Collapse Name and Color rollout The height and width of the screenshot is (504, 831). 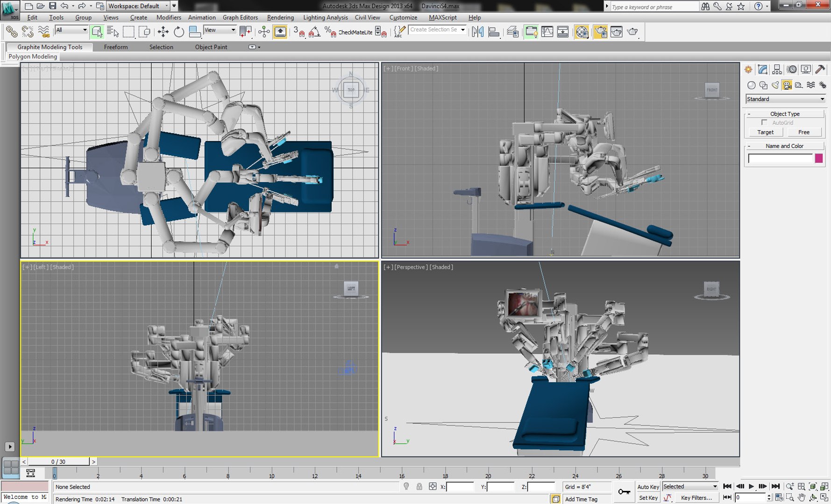point(784,146)
